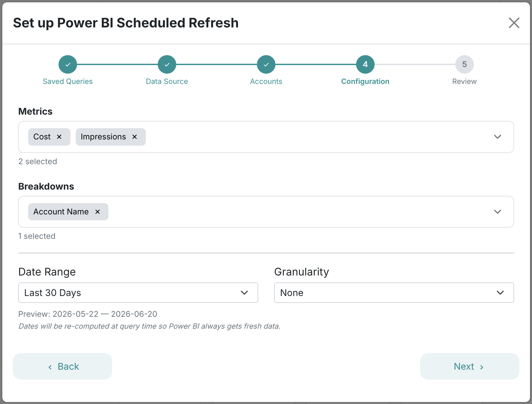
Task: Jump to Review step 5 circle
Action: [x=465, y=64]
